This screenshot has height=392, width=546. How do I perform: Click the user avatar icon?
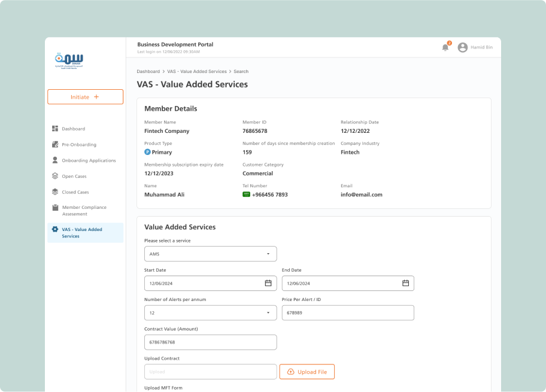[x=462, y=47]
